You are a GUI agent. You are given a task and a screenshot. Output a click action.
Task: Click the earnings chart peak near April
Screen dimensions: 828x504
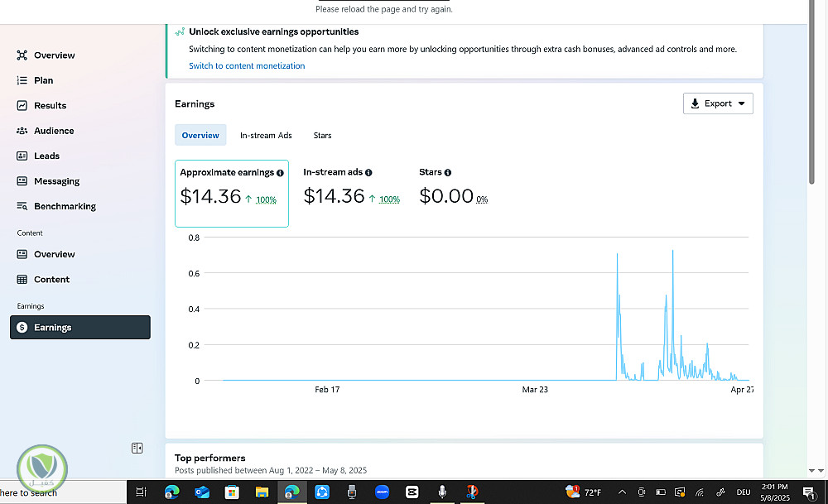[672, 251]
